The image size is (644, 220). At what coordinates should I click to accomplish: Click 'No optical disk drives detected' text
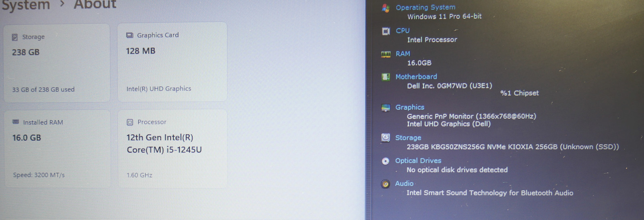pos(457,170)
